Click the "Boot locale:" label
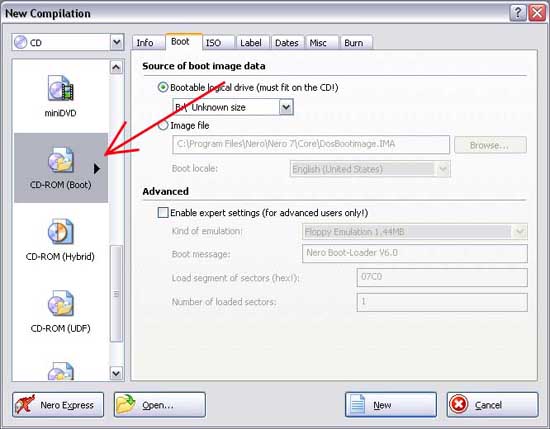This screenshot has height=429, width=550. (x=195, y=169)
